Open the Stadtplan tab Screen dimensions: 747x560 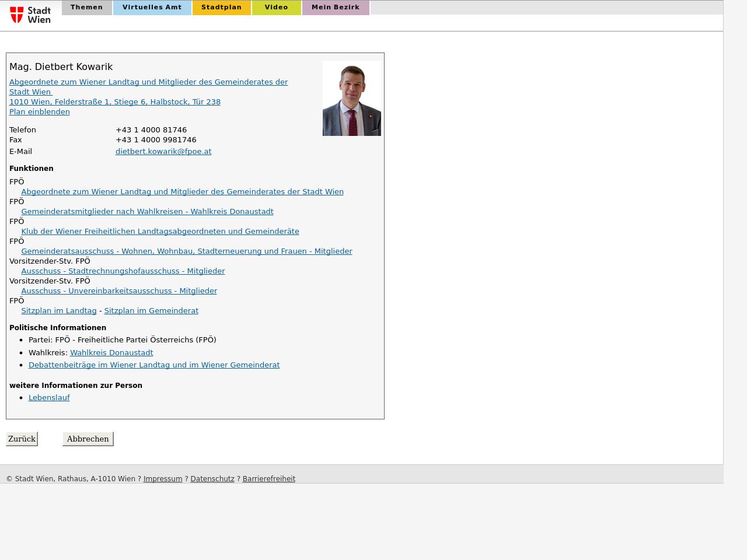pos(221,8)
